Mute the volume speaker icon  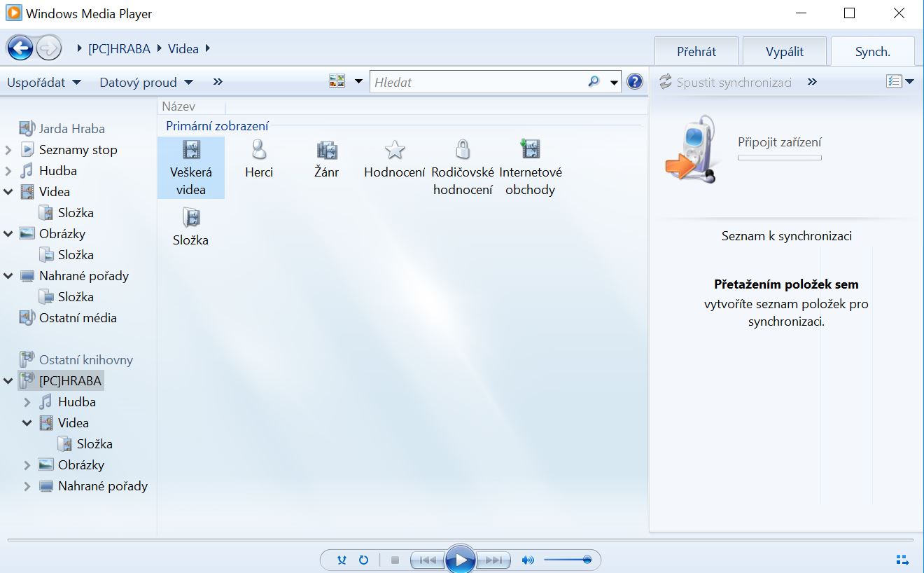528,560
